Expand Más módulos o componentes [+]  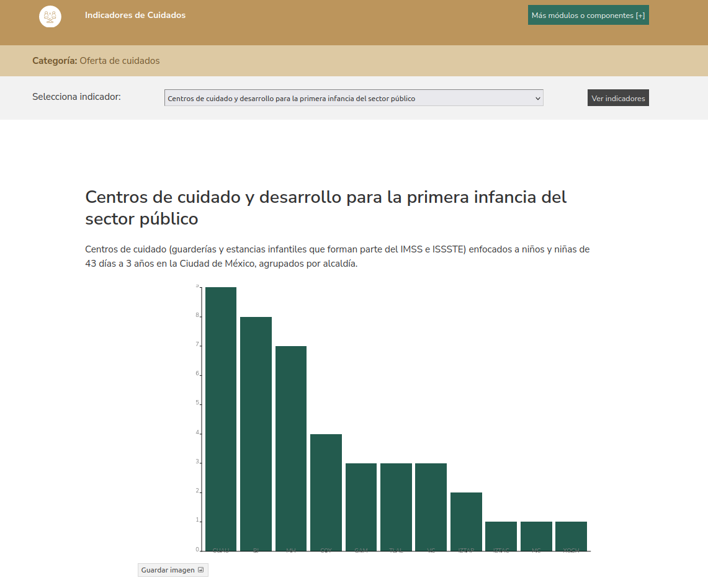[x=588, y=16]
